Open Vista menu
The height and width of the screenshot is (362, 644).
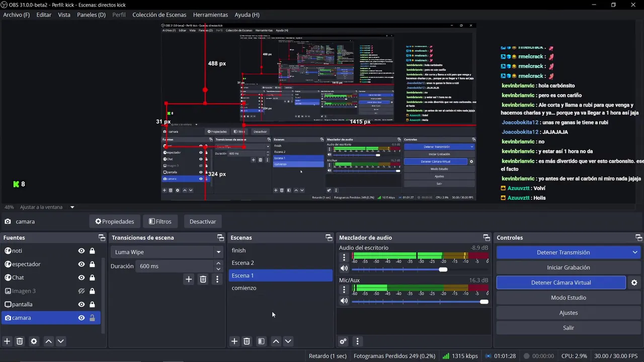[64, 15]
